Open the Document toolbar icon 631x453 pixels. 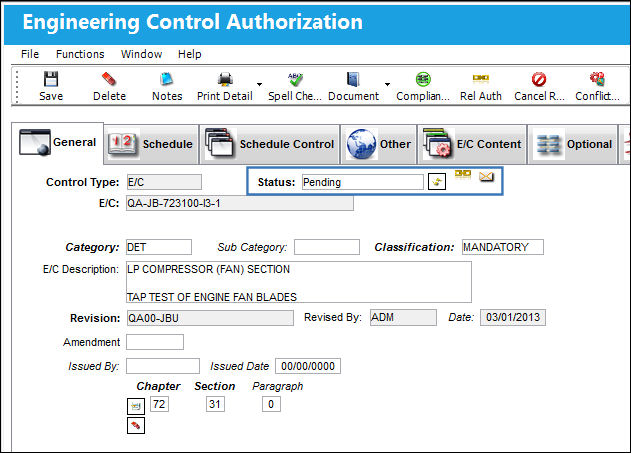pos(353,79)
